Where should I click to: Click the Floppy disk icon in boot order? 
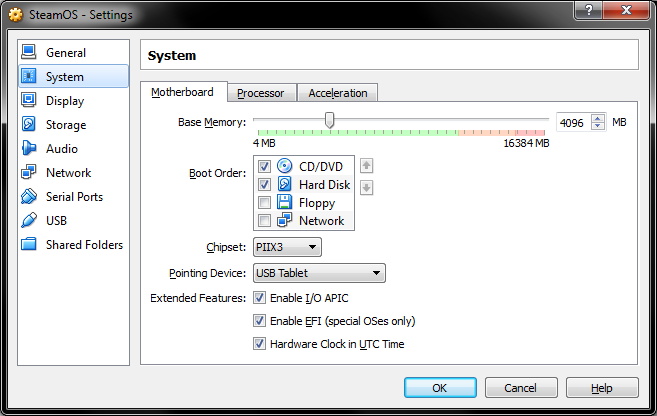pyautogui.click(x=285, y=202)
